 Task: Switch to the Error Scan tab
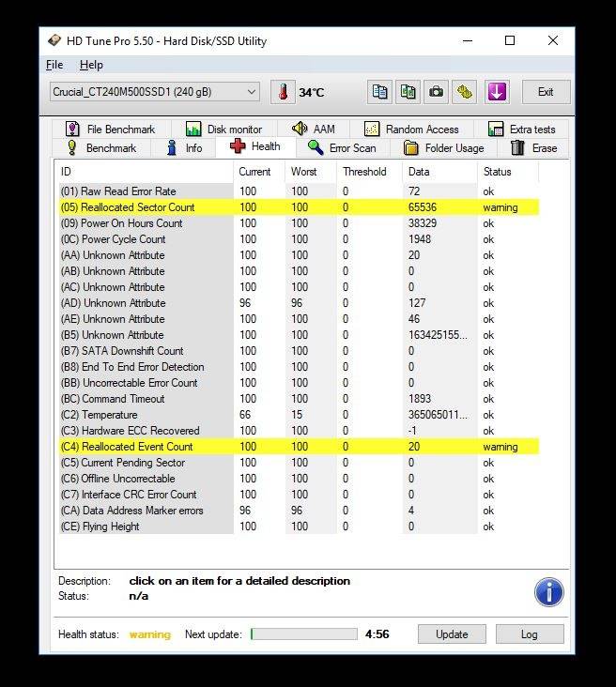tap(343, 148)
